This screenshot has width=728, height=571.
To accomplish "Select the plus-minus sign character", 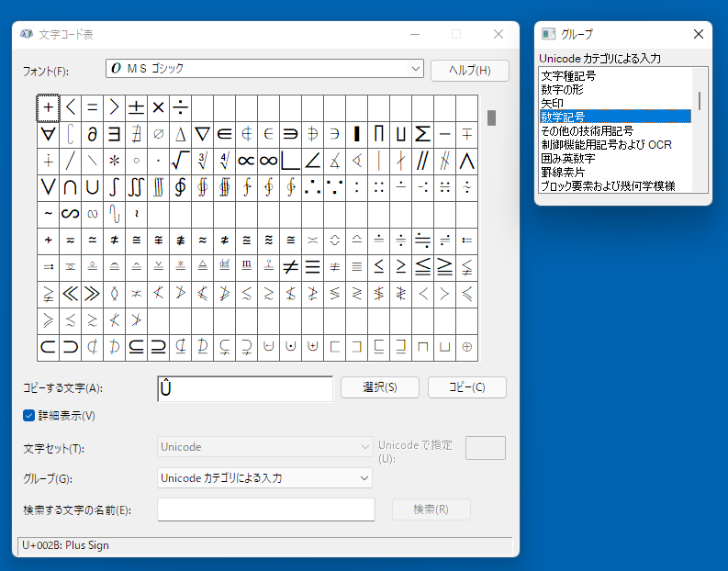I will (x=136, y=107).
